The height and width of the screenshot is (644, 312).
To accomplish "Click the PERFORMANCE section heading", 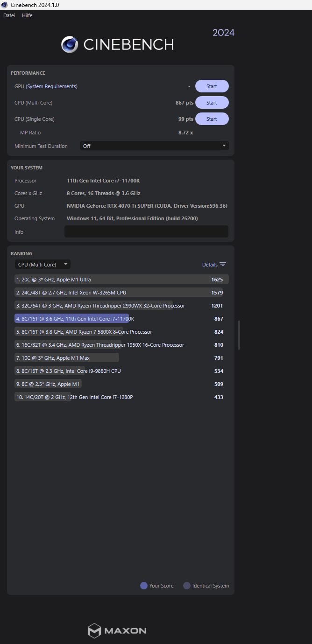I will [28, 73].
